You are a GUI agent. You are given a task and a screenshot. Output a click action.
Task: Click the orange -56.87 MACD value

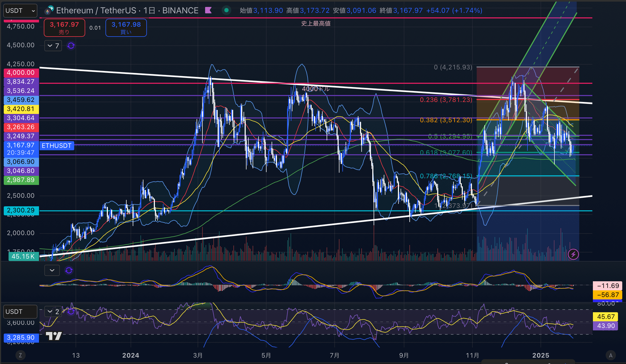(x=608, y=295)
